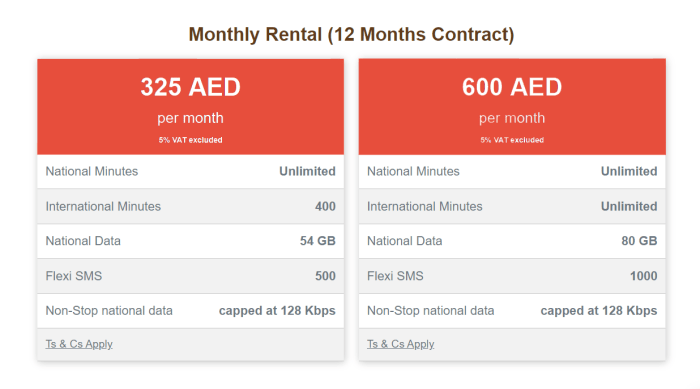700x389 pixels.
Task: Click Flexi SMS 500 row
Action: tap(191, 276)
